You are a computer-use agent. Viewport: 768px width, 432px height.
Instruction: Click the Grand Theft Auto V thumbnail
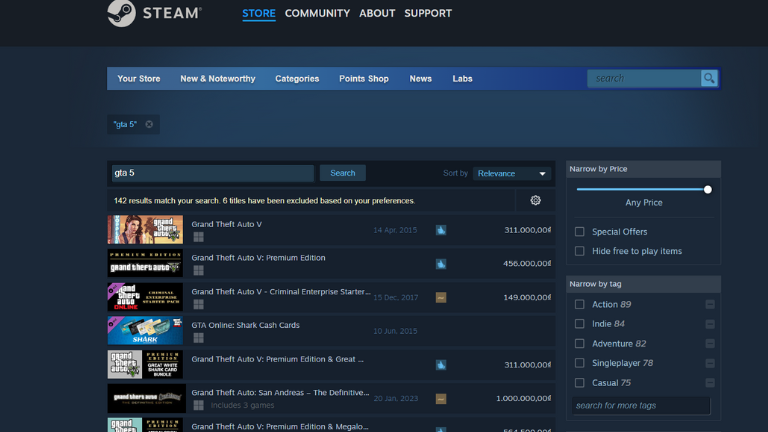click(x=145, y=229)
